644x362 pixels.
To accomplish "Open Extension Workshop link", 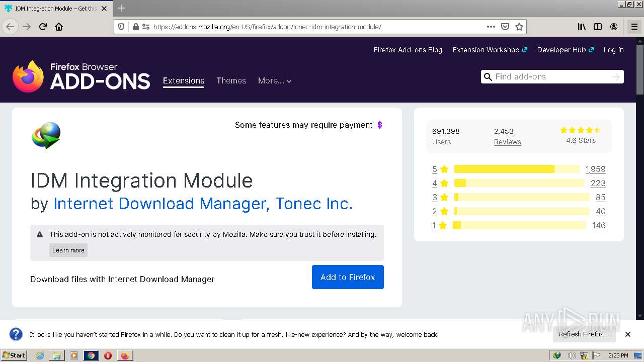I will 490,50.
